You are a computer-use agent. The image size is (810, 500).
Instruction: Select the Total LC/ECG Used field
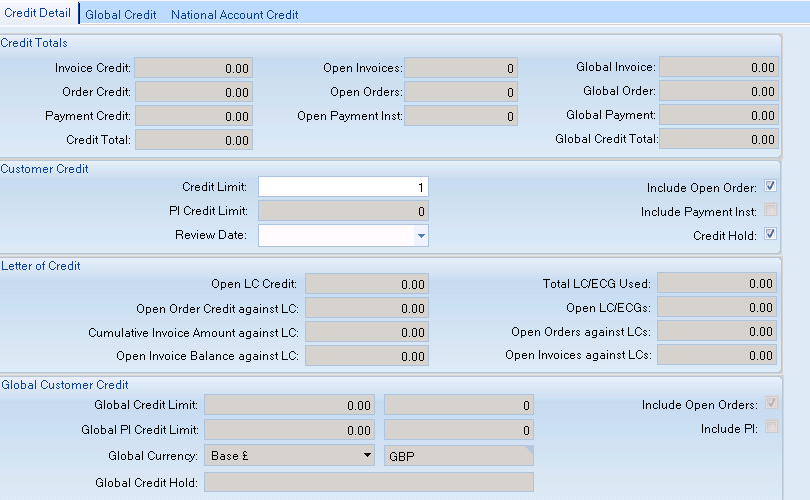click(x=717, y=283)
